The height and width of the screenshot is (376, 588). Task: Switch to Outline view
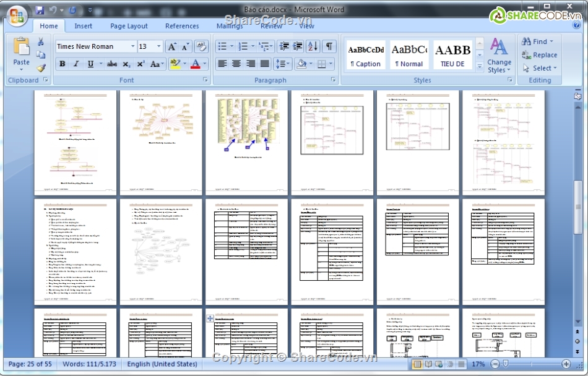(451, 364)
